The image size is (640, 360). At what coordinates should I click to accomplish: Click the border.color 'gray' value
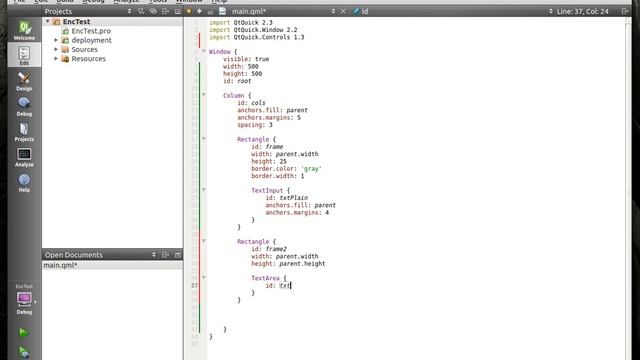(311, 169)
